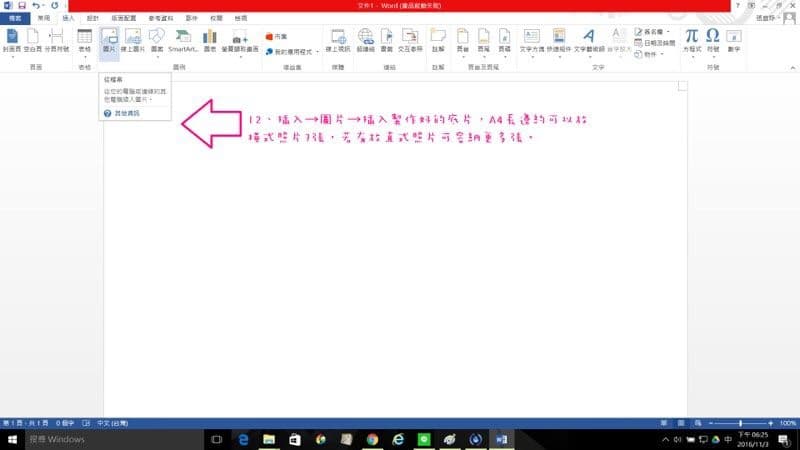Insert a SmartArt graphic
This screenshot has width=800, height=450.
tap(183, 40)
